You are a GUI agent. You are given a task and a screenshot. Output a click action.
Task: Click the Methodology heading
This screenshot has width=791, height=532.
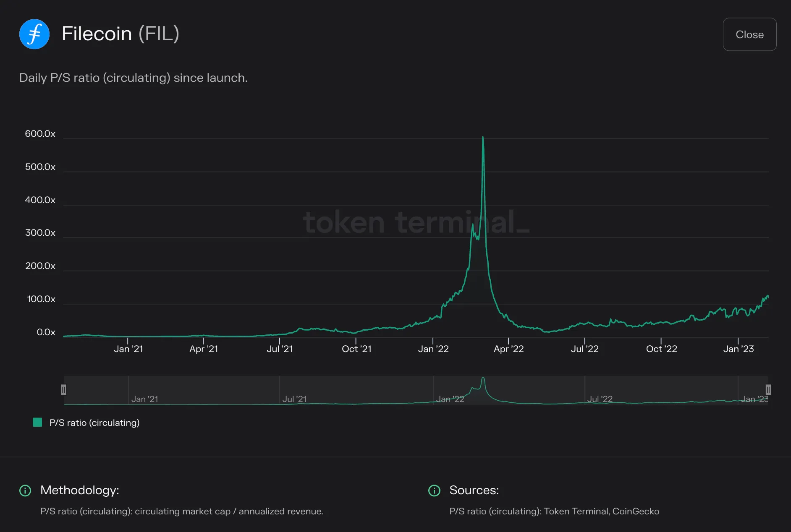pos(80,490)
